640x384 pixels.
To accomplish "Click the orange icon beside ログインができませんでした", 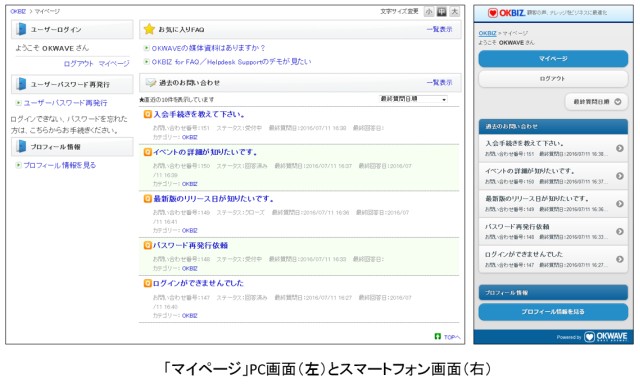I will click(147, 283).
